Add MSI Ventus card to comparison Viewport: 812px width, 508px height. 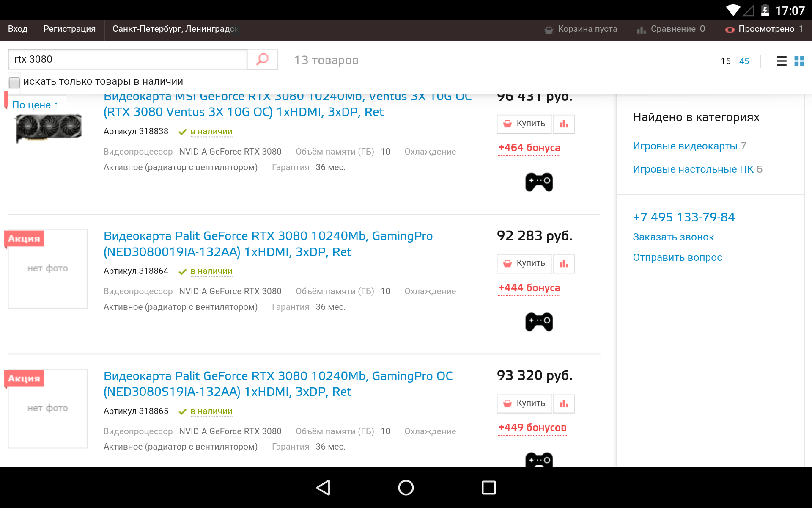(x=564, y=124)
